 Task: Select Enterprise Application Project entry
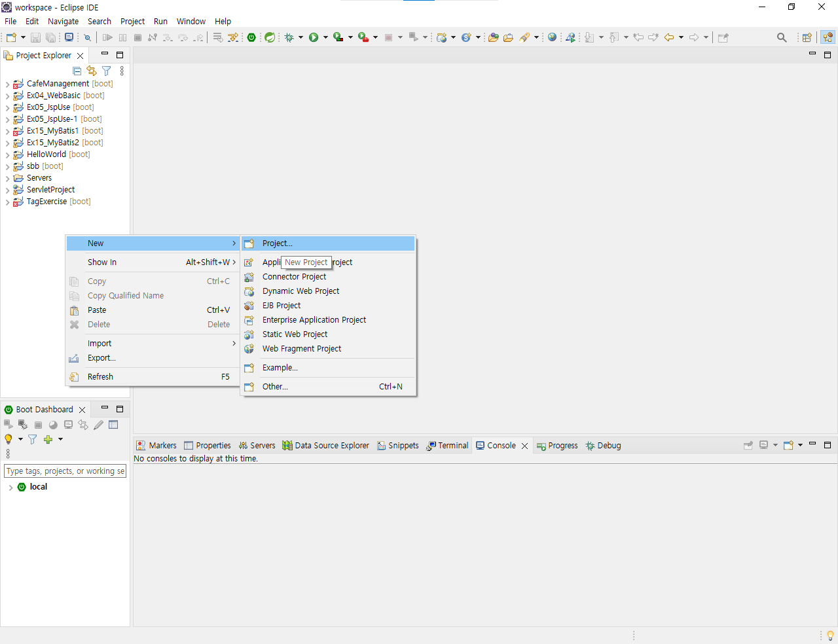pyautogui.click(x=328, y=320)
